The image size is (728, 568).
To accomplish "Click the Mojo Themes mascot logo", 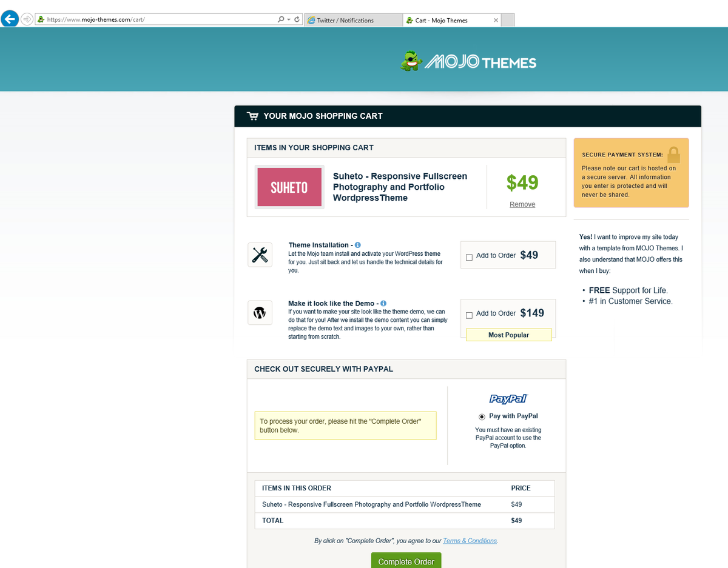I will pos(411,61).
